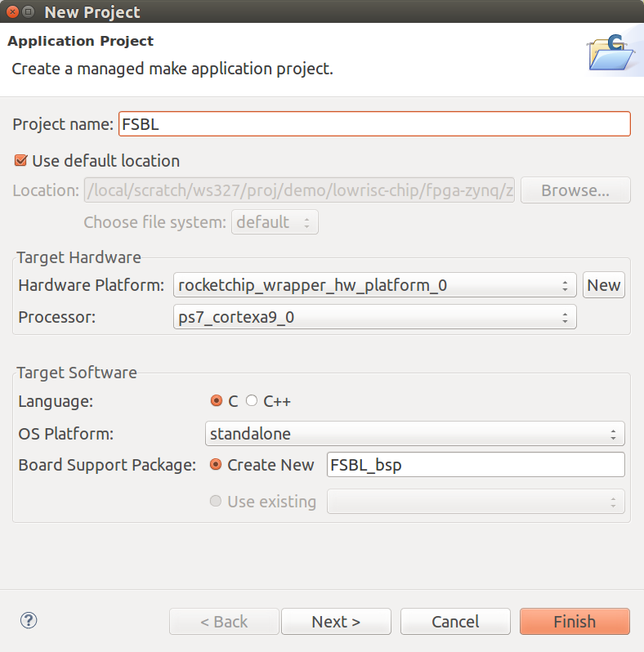The width and height of the screenshot is (644, 652).
Task: Click the FSBL_bsp name input field
Action: pyautogui.click(x=475, y=465)
